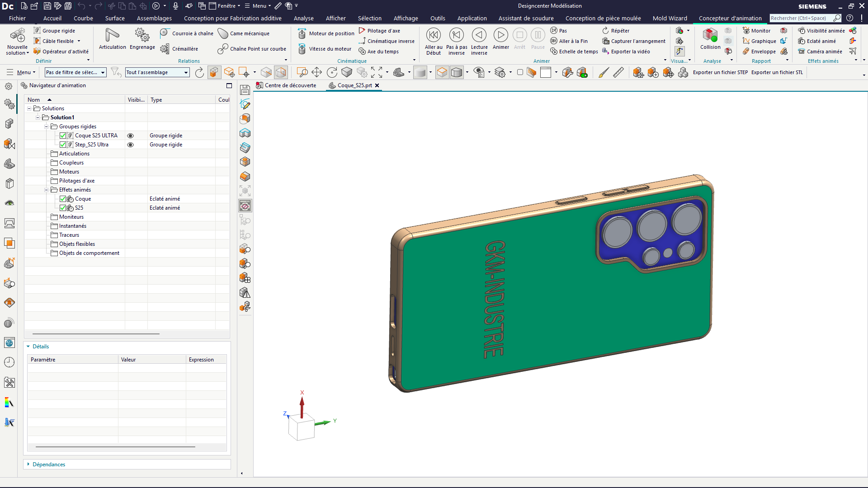
Task: Click the Crémaillère tool
Action: coord(179,49)
